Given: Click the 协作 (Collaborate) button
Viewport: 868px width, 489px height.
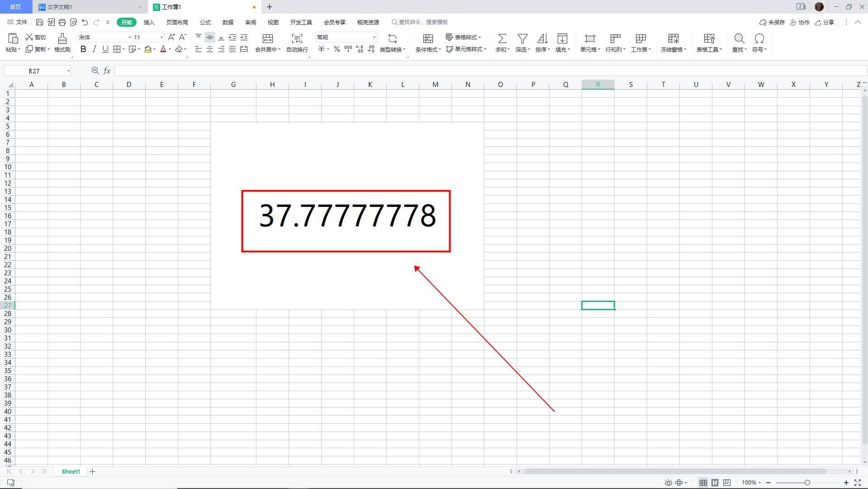Looking at the screenshot, I should [x=800, y=22].
